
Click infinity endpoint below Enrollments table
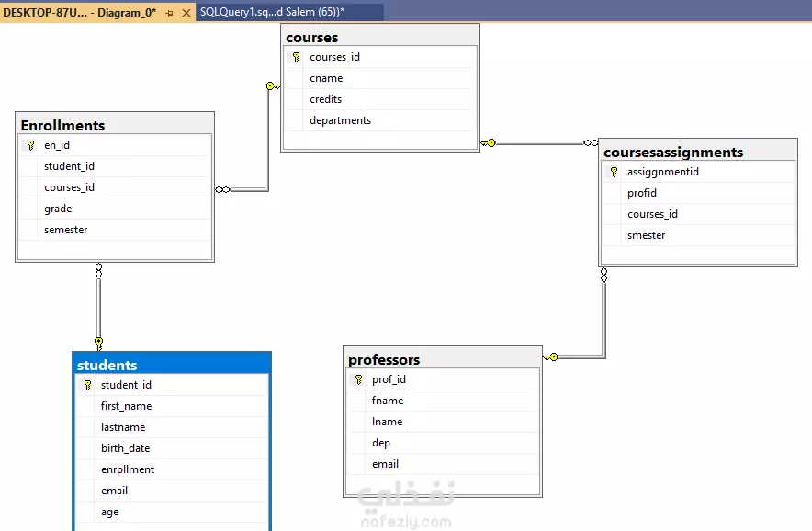[x=98, y=270]
